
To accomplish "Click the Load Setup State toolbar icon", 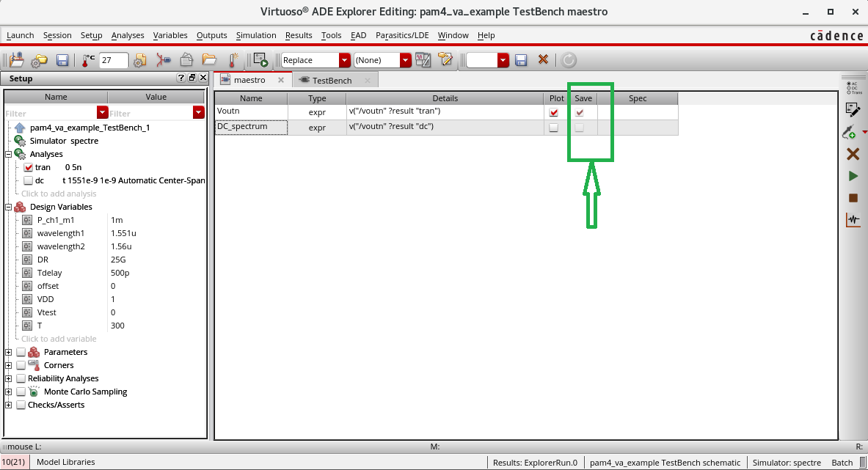I will pyautogui.click(x=17, y=59).
